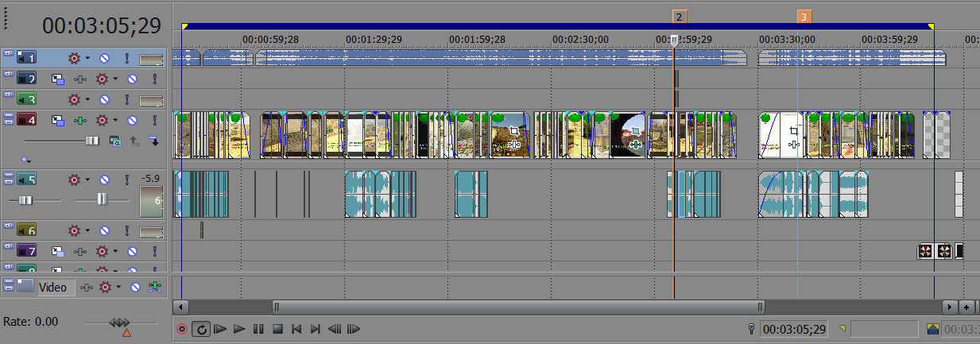980x344 pixels.
Task: Open track motion for video track 4
Action: coord(57,121)
